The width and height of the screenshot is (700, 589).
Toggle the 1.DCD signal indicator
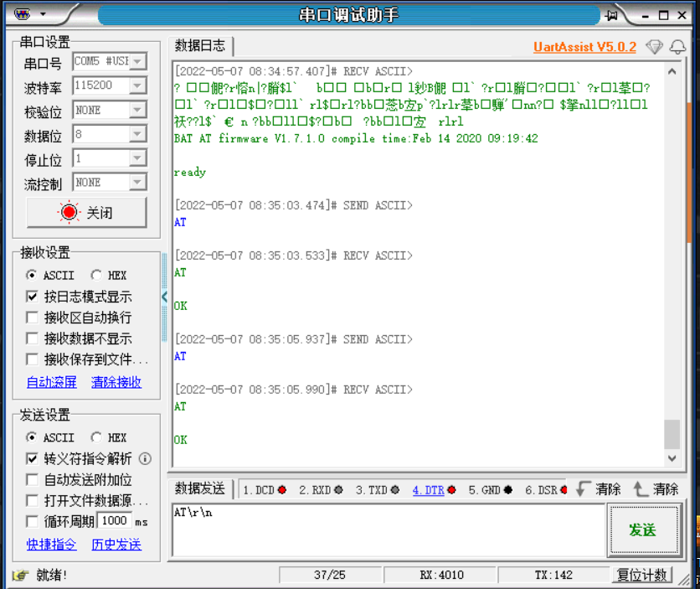coord(282,490)
